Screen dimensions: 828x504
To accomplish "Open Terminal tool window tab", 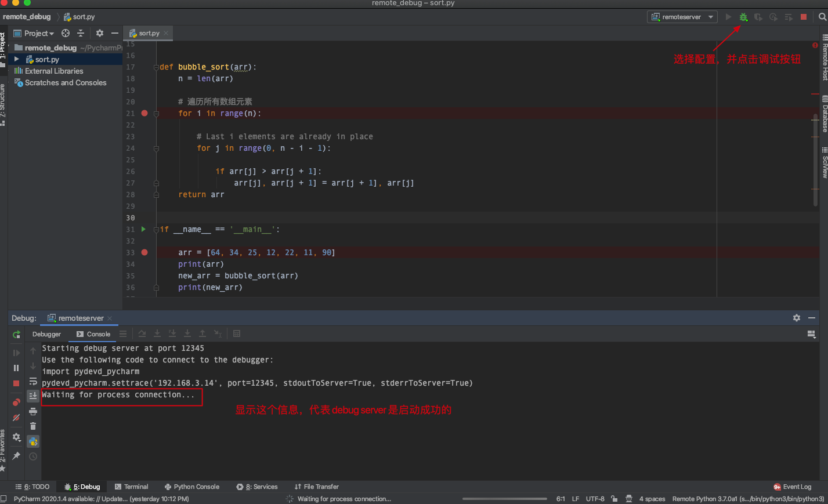I will tap(132, 487).
